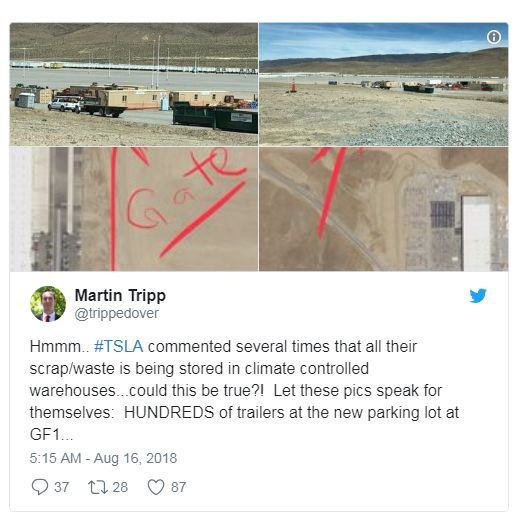Click the info icon on photo
The height and width of the screenshot is (527, 515).
pyautogui.click(x=494, y=37)
